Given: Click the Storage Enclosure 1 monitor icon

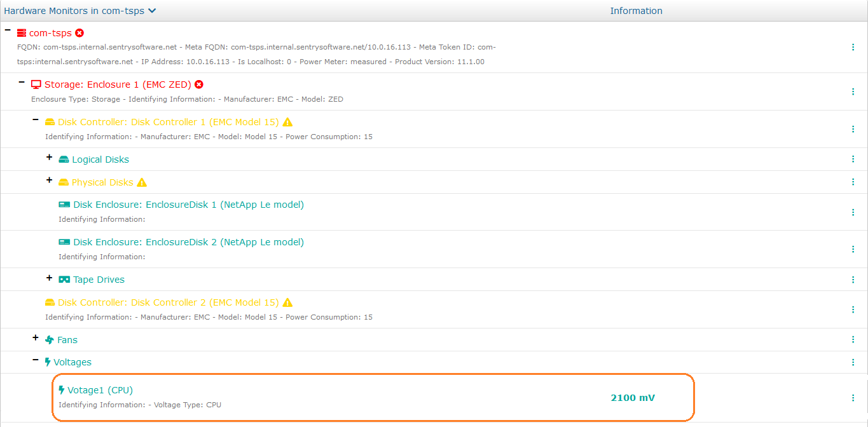Looking at the screenshot, I should (x=36, y=85).
